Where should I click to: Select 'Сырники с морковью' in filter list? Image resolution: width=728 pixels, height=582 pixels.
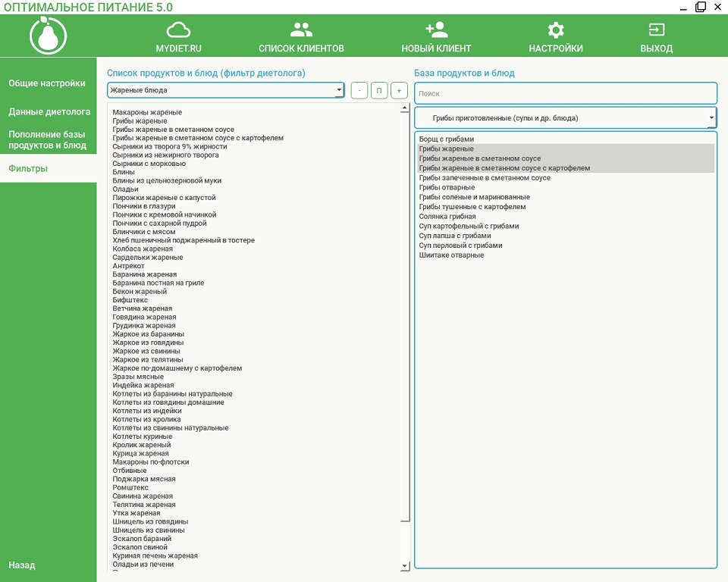[x=149, y=164]
